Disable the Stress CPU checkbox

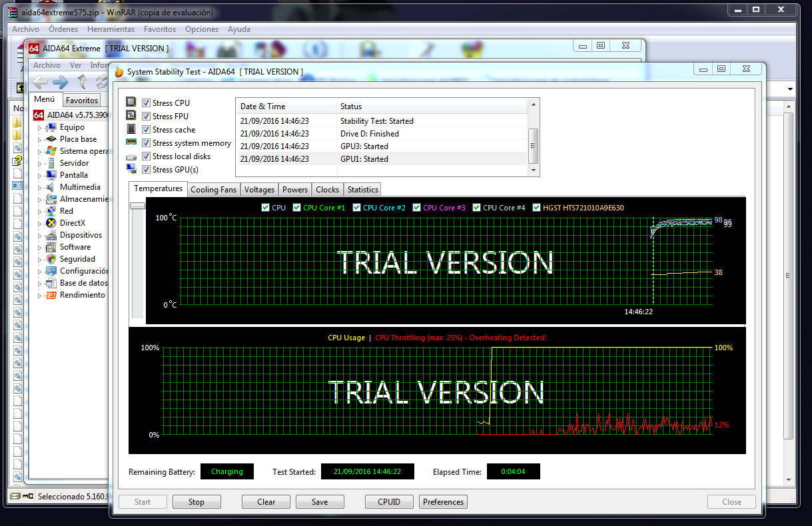(x=147, y=103)
